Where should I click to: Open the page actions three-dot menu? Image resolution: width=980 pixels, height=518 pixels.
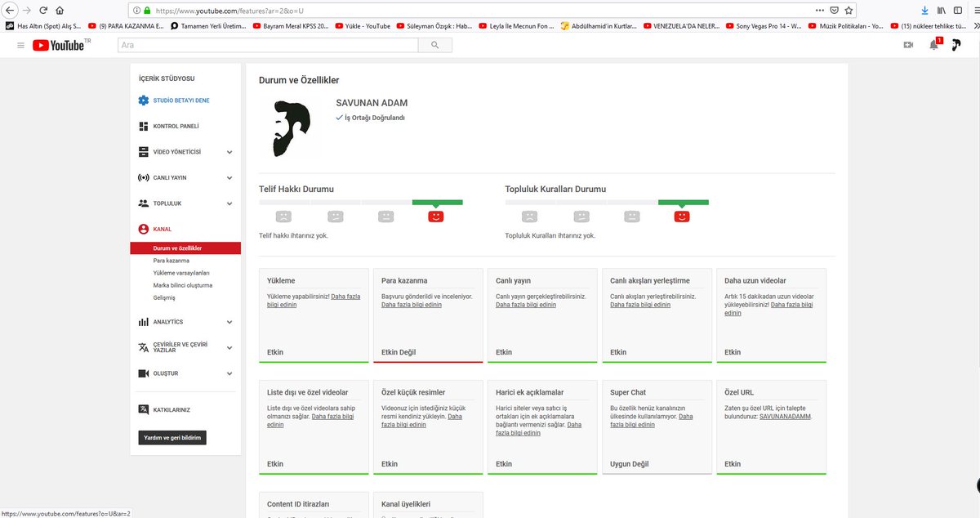click(x=820, y=11)
